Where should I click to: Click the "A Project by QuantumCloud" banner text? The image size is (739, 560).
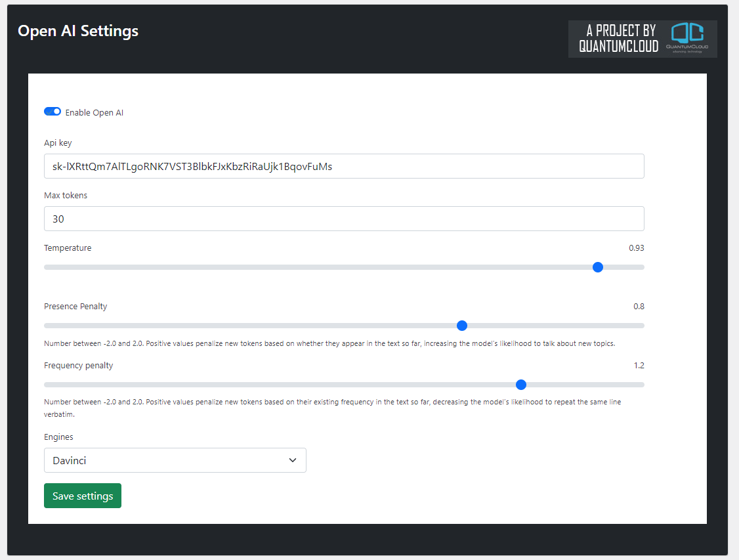pos(618,39)
